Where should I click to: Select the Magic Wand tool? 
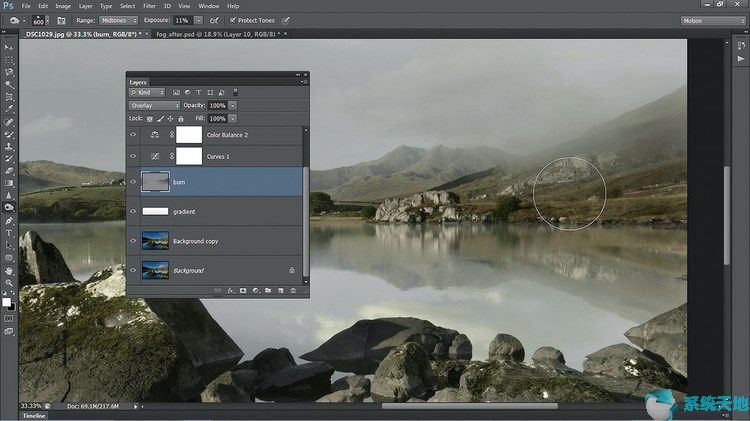coord(9,85)
